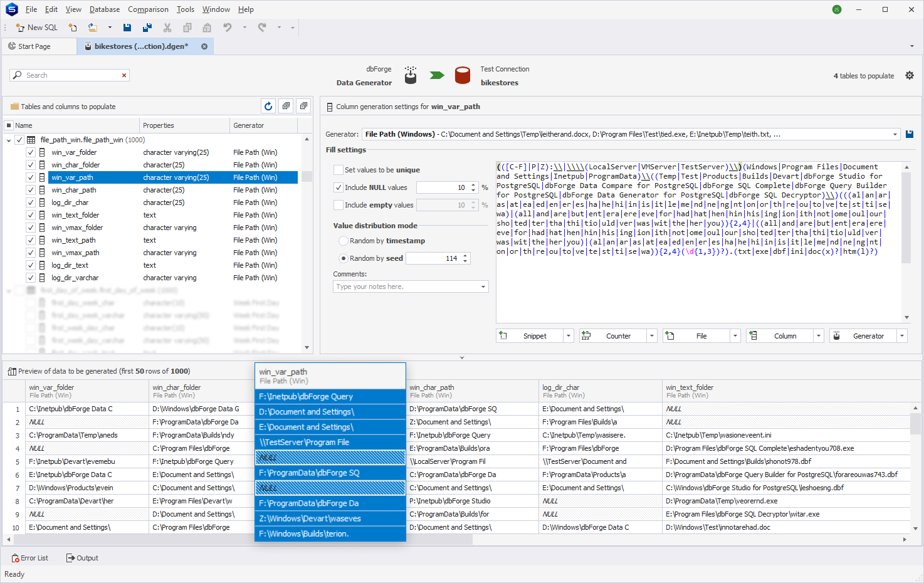Viewport: 924px width, 583px height.
Task: Click the Cut scissors icon
Action: [167, 28]
